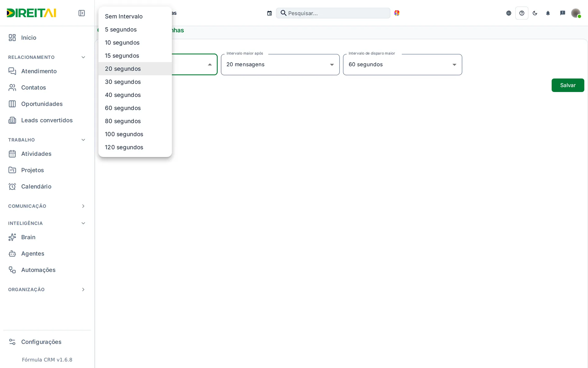Go to Início in the sidebar
This screenshot has height=368, width=588.
(47, 38)
